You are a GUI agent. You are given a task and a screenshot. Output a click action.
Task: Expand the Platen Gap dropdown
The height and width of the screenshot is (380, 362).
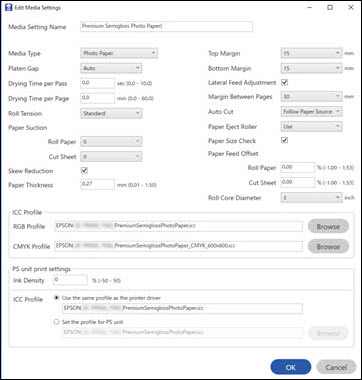pos(111,68)
